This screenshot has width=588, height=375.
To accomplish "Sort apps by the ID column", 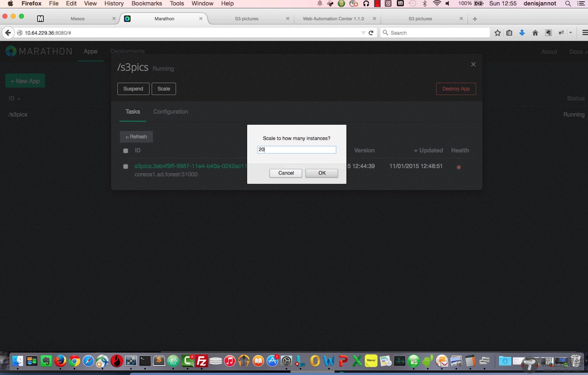I will pyautogui.click(x=14, y=98).
